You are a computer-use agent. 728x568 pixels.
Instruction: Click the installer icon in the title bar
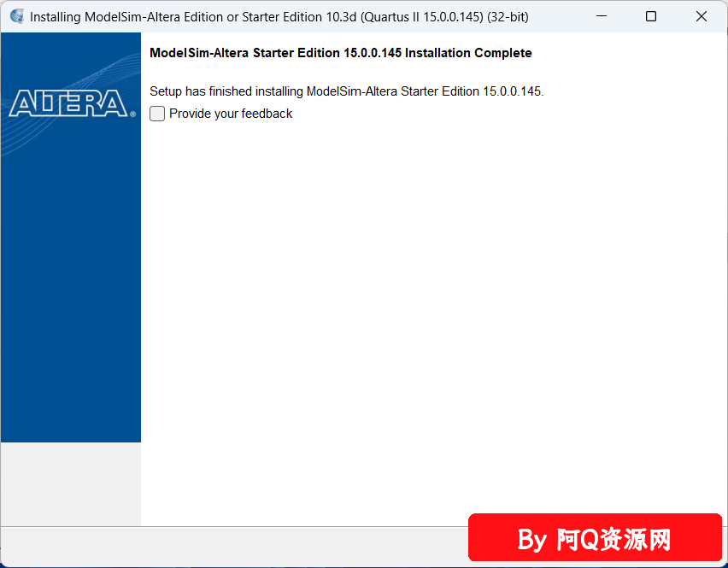(x=17, y=17)
